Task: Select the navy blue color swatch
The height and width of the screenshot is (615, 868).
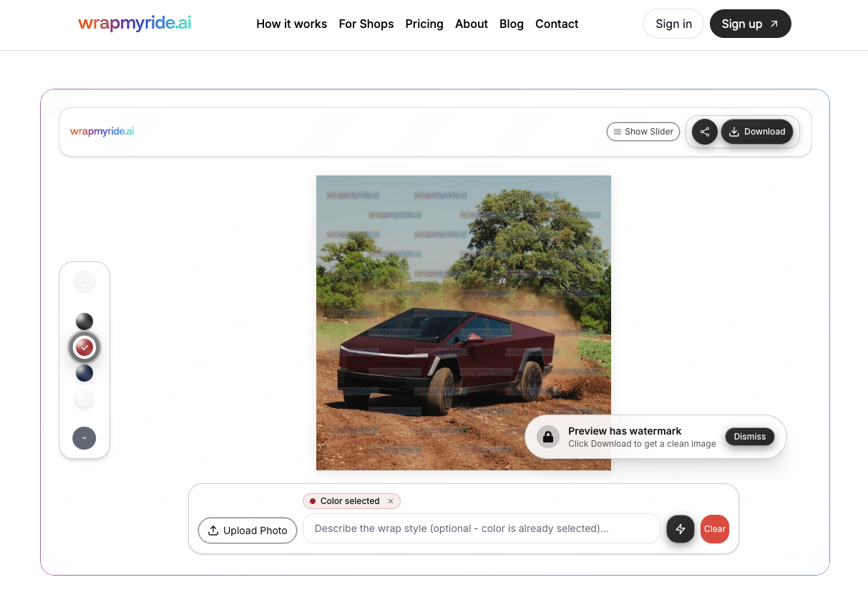Action: (84, 373)
